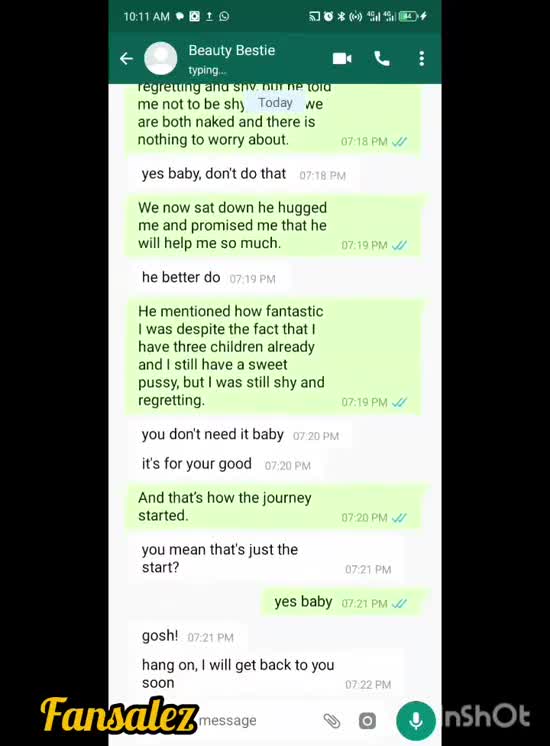This screenshot has height=746, width=550.
Task: Start a voice call using phone icon
Action: (382, 59)
